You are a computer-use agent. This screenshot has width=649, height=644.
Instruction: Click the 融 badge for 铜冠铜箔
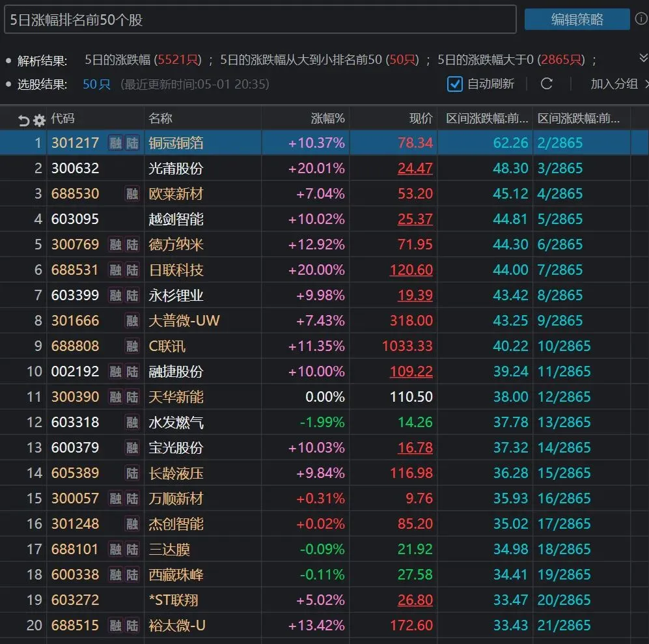[115, 143]
